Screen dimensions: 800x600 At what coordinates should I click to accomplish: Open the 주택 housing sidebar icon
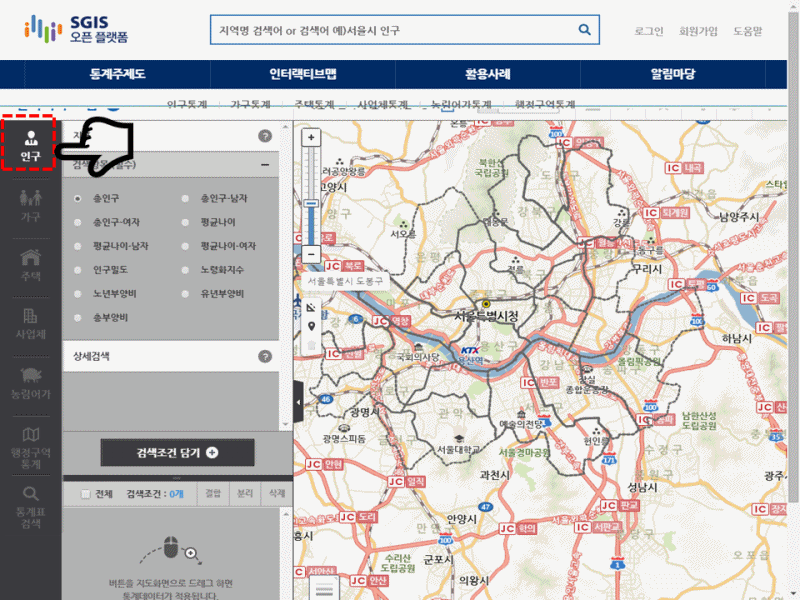tap(30, 263)
